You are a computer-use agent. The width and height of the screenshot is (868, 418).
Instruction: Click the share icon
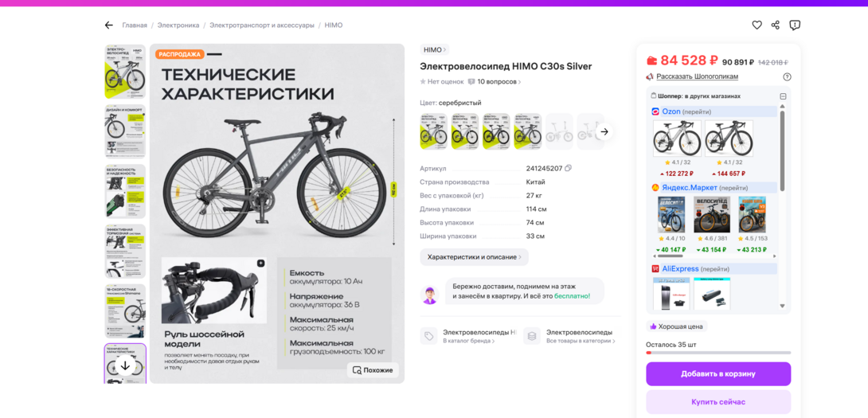pyautogui.click(x=776, y=25)
